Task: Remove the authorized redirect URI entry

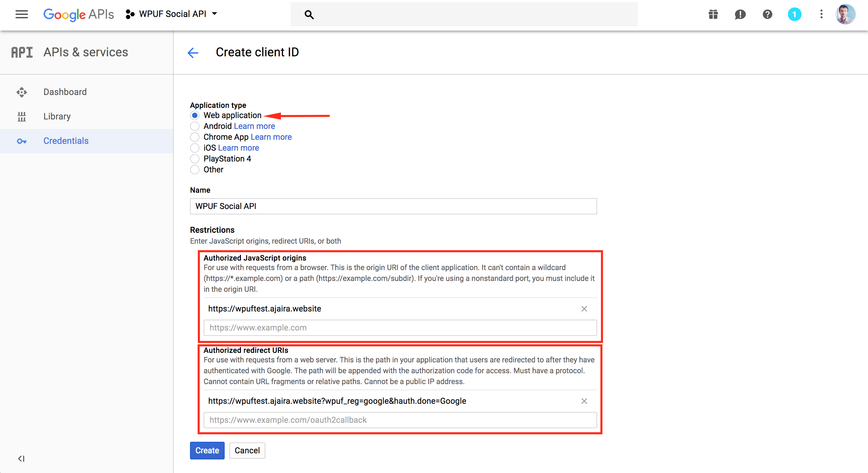Action: [x=584, y=401]
